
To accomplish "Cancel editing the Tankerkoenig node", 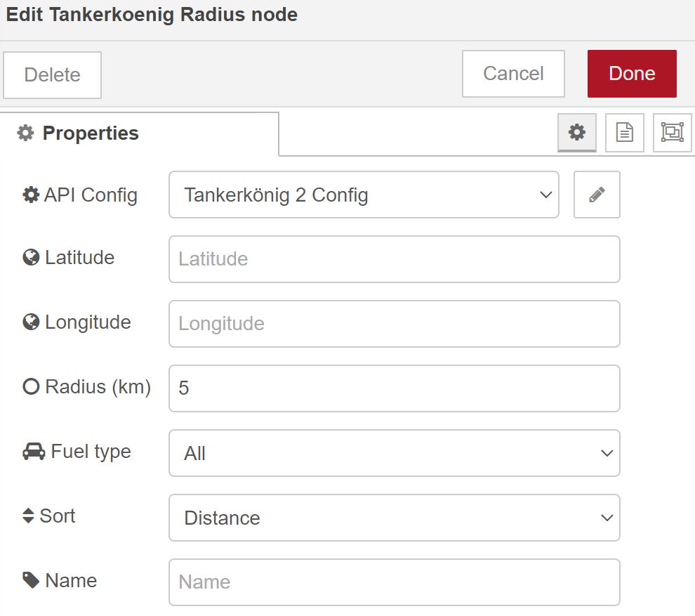I will click(x=513, y=74).
